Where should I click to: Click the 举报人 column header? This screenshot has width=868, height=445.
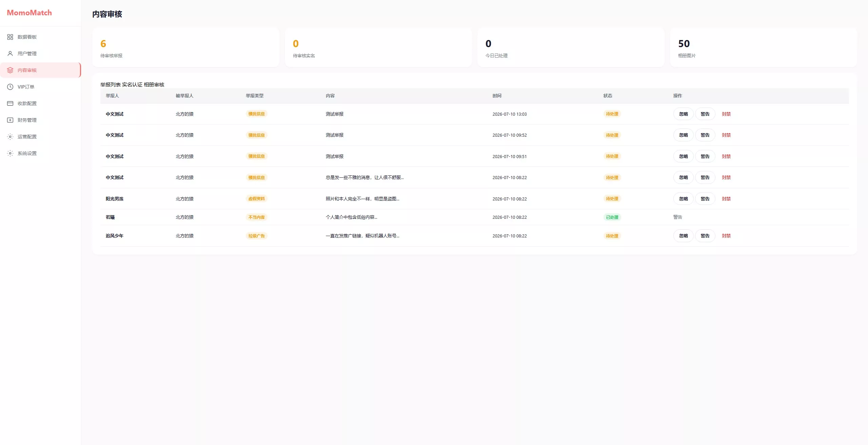tap(112, 96)
